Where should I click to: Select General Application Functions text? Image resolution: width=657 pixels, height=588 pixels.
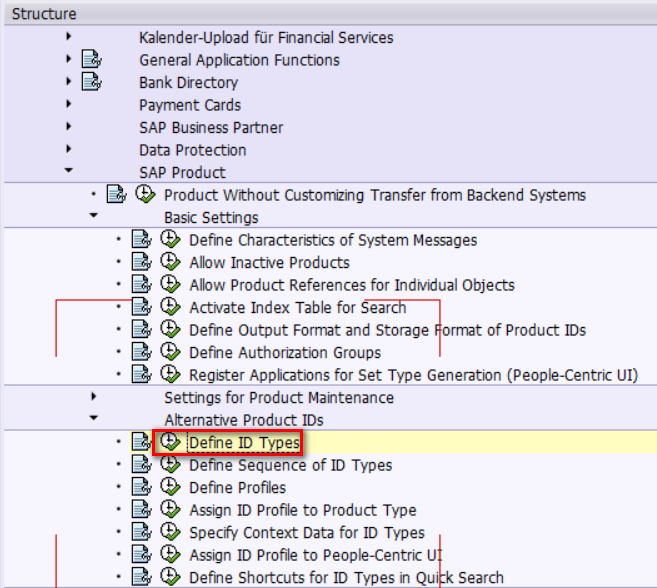tap(239, 60)
